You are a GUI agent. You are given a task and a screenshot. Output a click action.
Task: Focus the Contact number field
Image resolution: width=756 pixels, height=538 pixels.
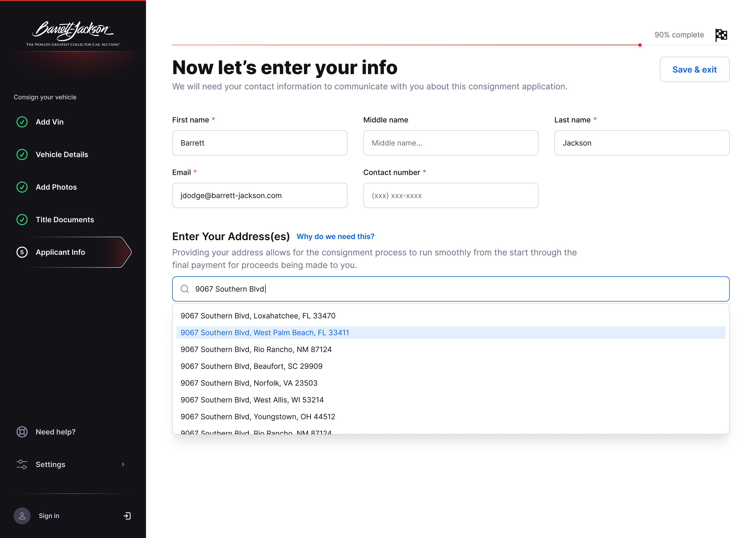click(451, 195)
